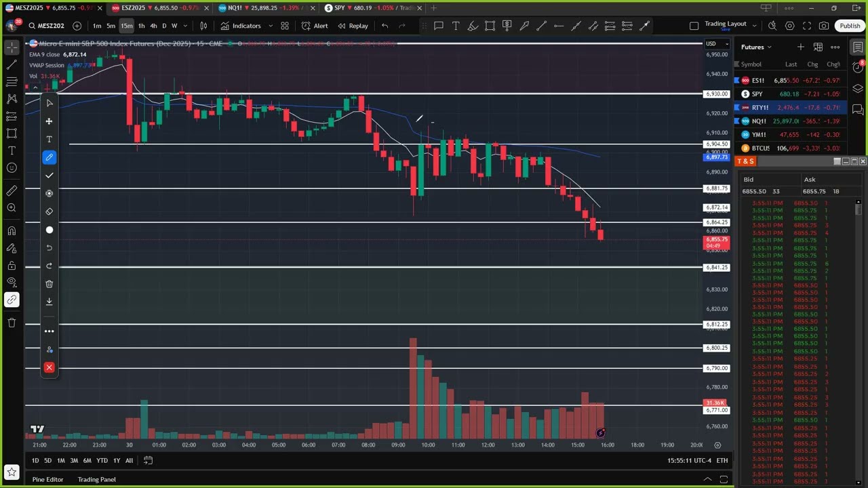Open the Pine Editor tab
The image size is (868, 488).
47,479
